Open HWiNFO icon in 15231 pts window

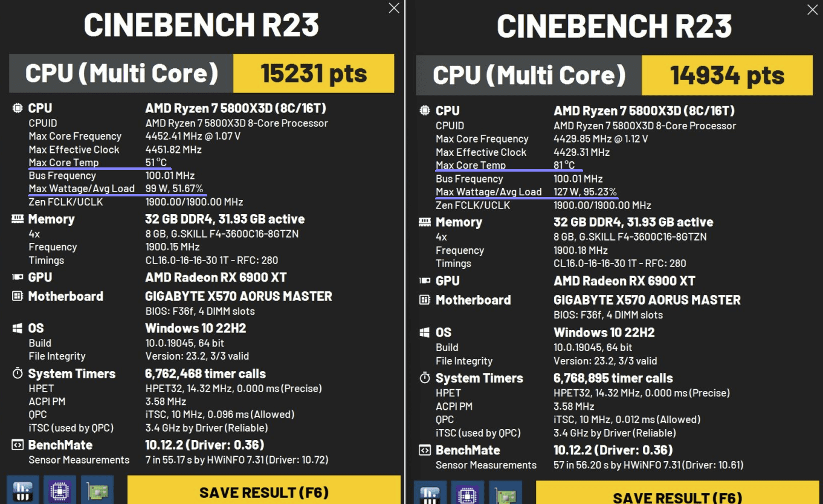(22, 491)
